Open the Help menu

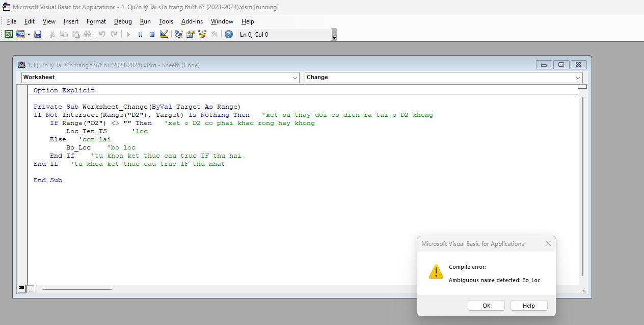pos(248,21)
